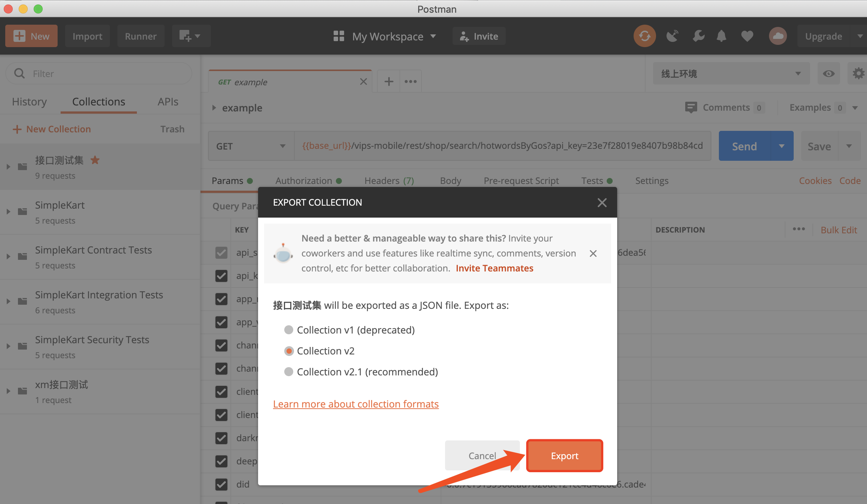The height and width of the screenshot is (504, 867).
Task: Select Collection v2.1 recommended radio button
Action: point(288,371)
